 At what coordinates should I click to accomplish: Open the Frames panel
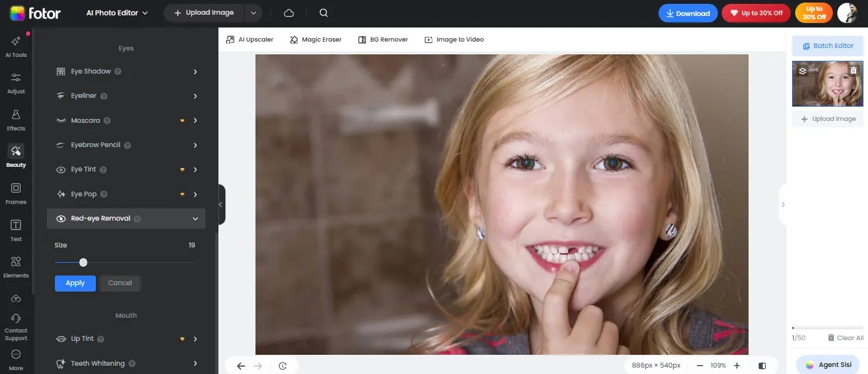(16, 194)
